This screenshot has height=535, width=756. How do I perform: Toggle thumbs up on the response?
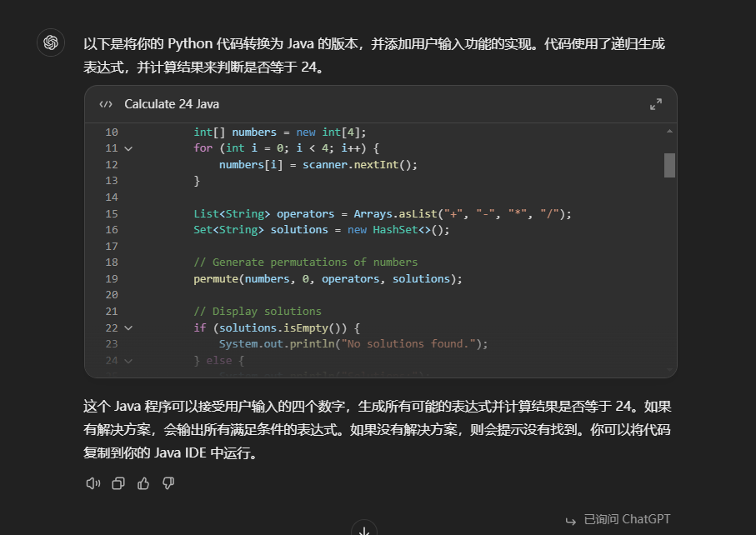tap(143, 483)
